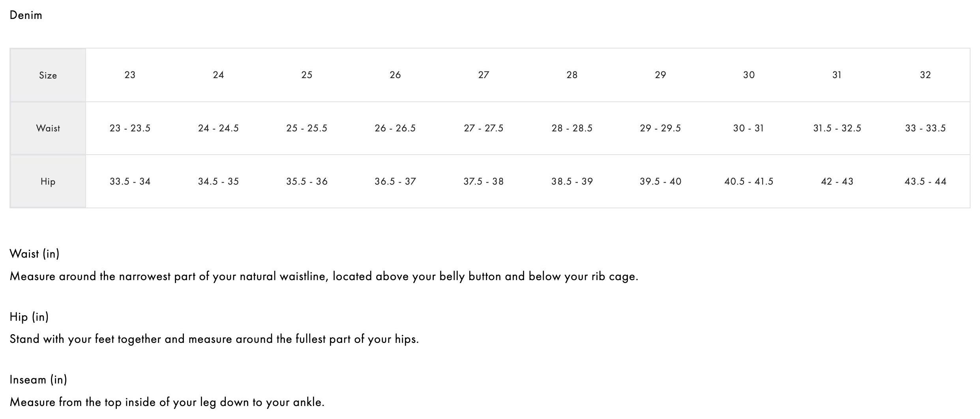Click the Inseam (in) heading
The width and height of the screenshot is (980, 419).
coord(38,380)
